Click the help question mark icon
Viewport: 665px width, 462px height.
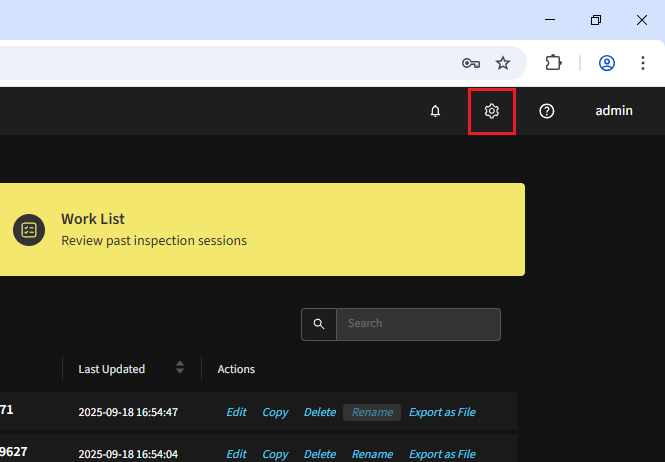tap(547, 111)
